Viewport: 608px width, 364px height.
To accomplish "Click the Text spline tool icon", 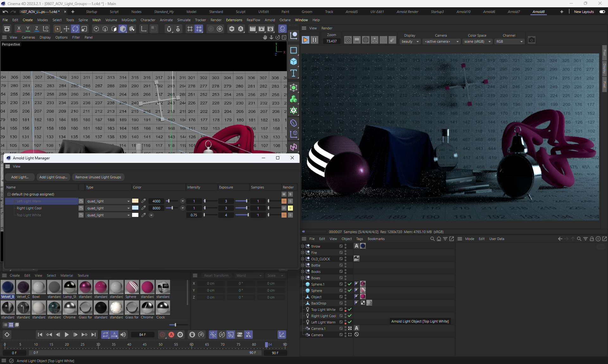I will pyautogui.click(x=294, y=73).
